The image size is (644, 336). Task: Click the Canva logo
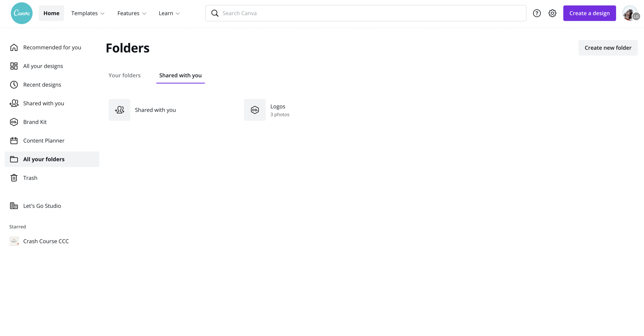point(22,13)
